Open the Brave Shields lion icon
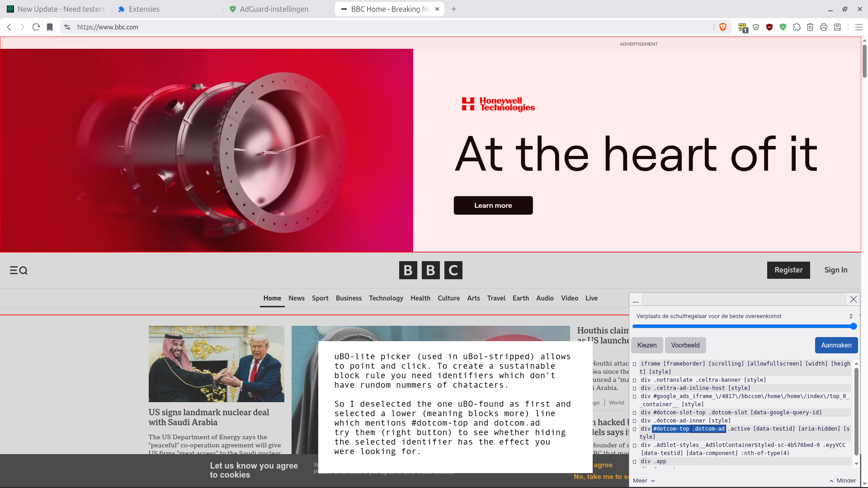Viewport: 868px width, 488px height. click(722, 27)
